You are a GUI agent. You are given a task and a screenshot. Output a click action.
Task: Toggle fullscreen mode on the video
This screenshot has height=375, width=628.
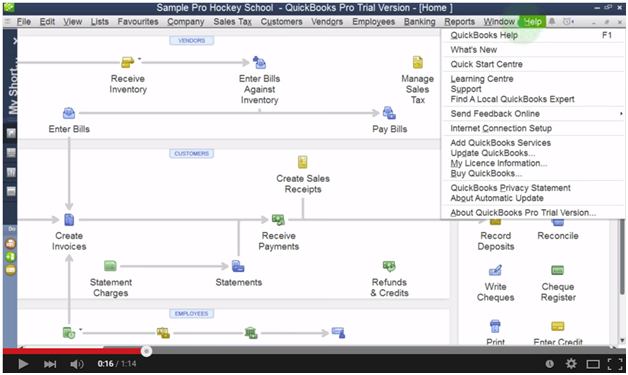(x=614, y=364)
